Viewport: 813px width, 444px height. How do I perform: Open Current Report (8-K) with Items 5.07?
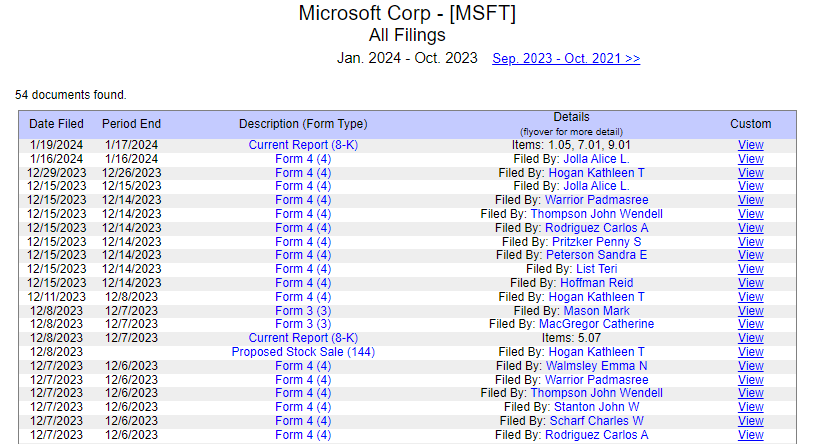(303, 338)
